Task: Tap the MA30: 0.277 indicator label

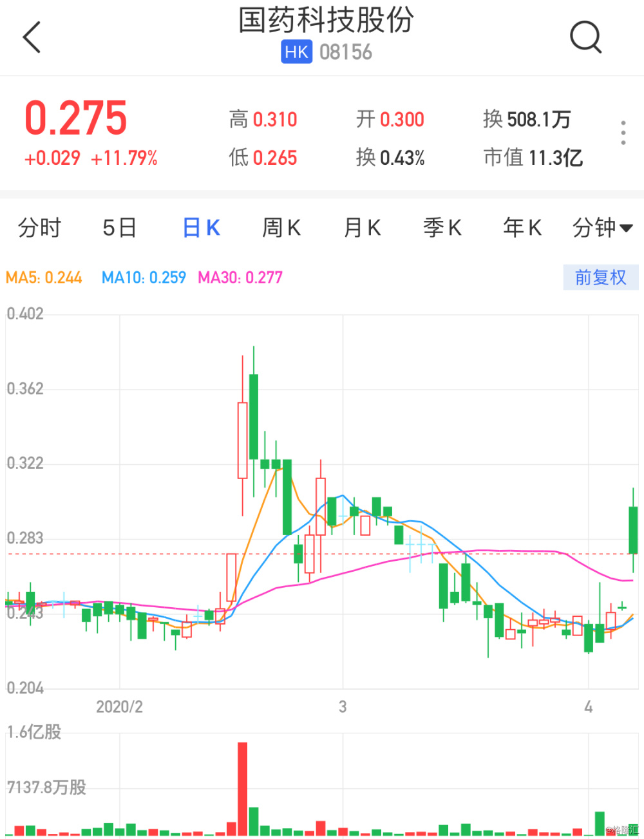Action: (x=240, y=278)
